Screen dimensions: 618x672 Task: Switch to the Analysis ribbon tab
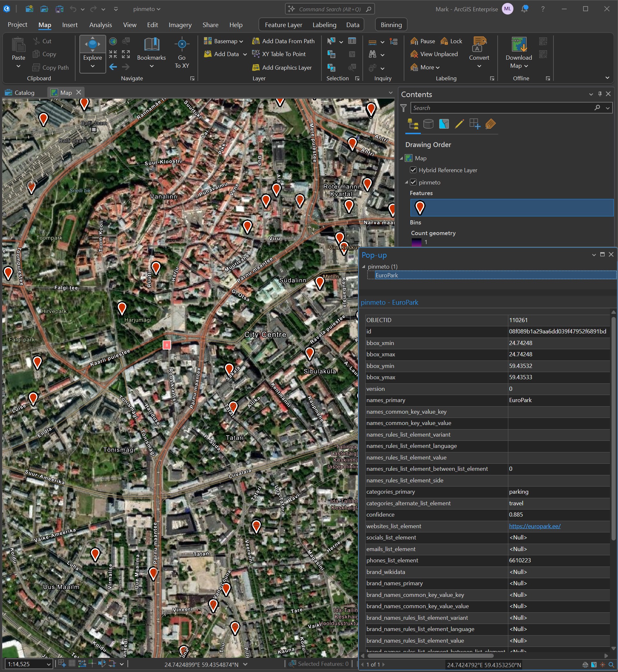tap(100, 25)
